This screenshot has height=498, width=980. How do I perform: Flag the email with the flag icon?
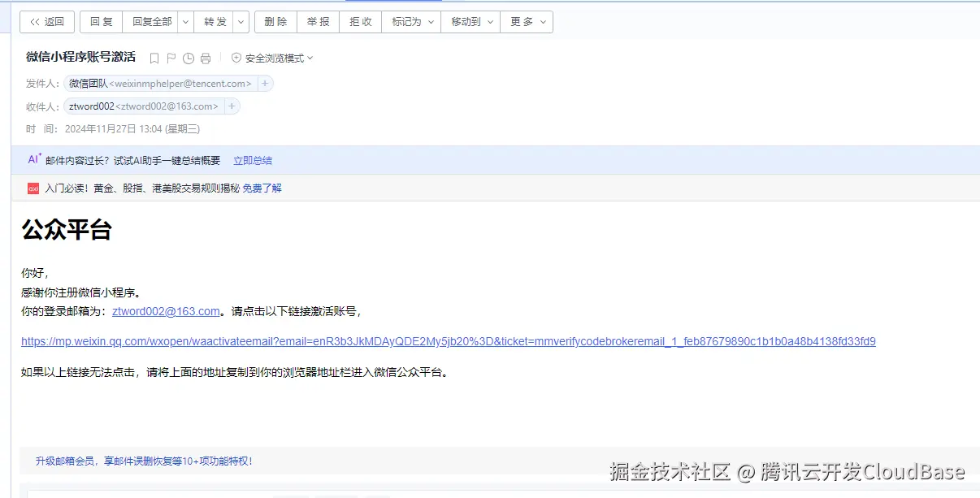pyautogui.click(x=171, y=58)
